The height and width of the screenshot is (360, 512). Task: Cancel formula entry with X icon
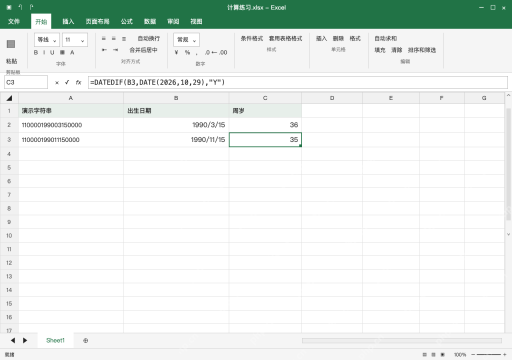click(57, 82)
